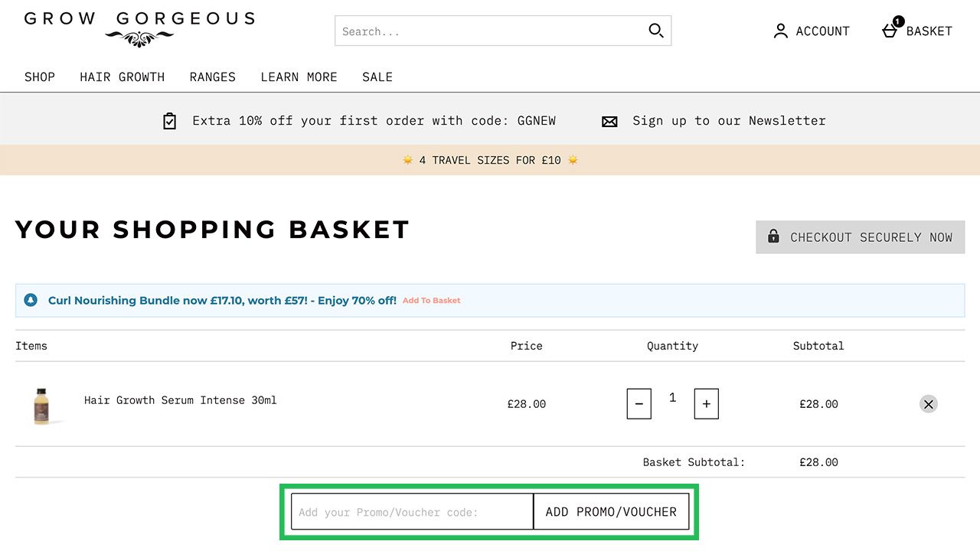The image size is (980, 551).
Task: Open the Account user icon
Action: pyautogui.click(x=780, y=31)
